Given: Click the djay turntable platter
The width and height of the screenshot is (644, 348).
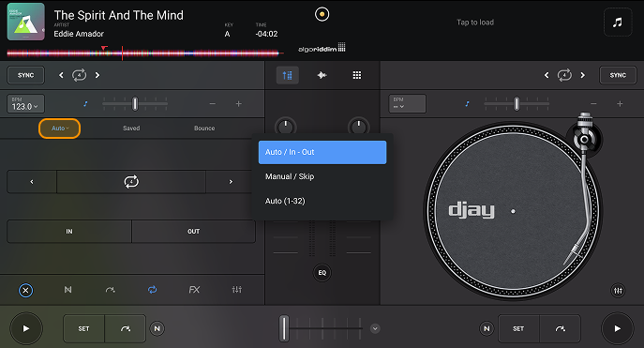Looking at the screenshot, I should coord(513,211).
